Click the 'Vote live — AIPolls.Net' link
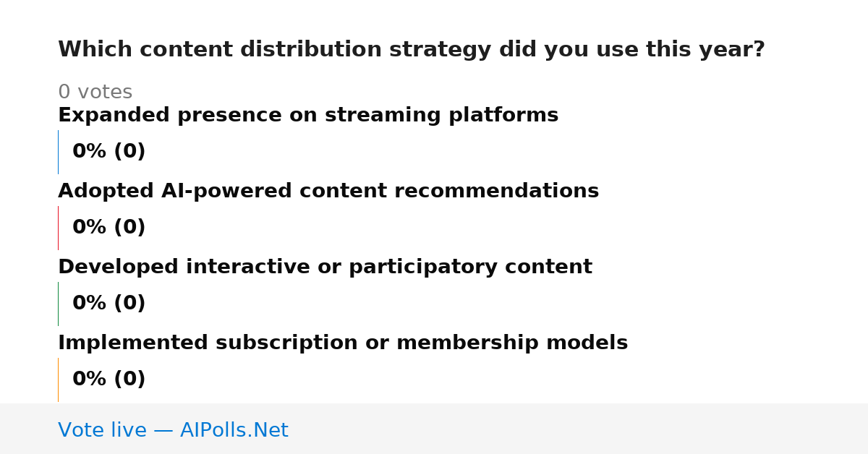Viewport: 868px width, 454px height. click(173, 430)
